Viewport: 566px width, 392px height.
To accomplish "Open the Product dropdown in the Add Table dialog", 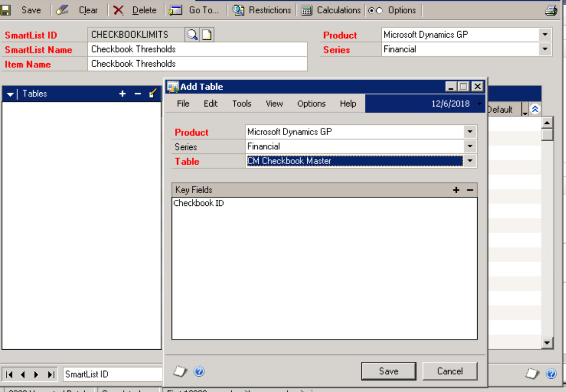I will 470,132.
